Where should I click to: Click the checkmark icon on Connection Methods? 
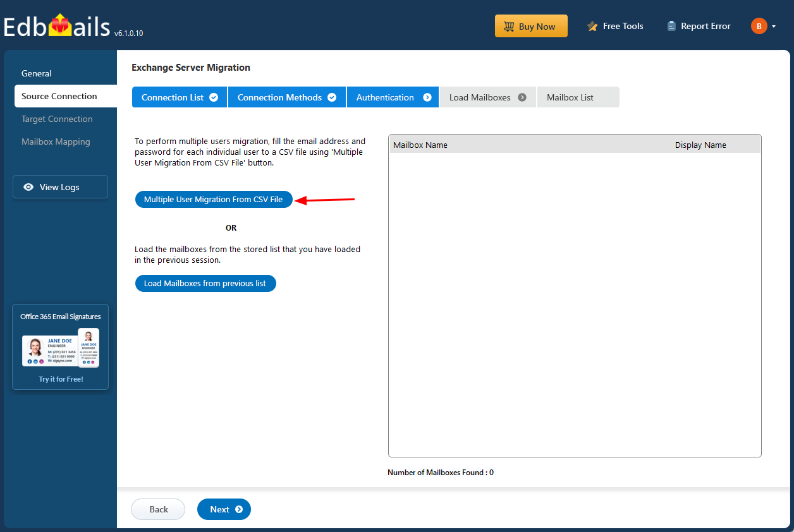coord(332,97)
